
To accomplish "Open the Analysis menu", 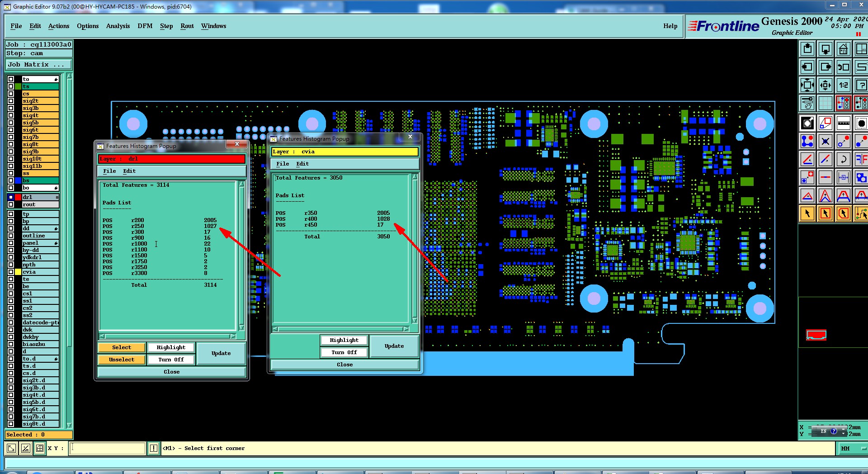I will tap(118, 26).
